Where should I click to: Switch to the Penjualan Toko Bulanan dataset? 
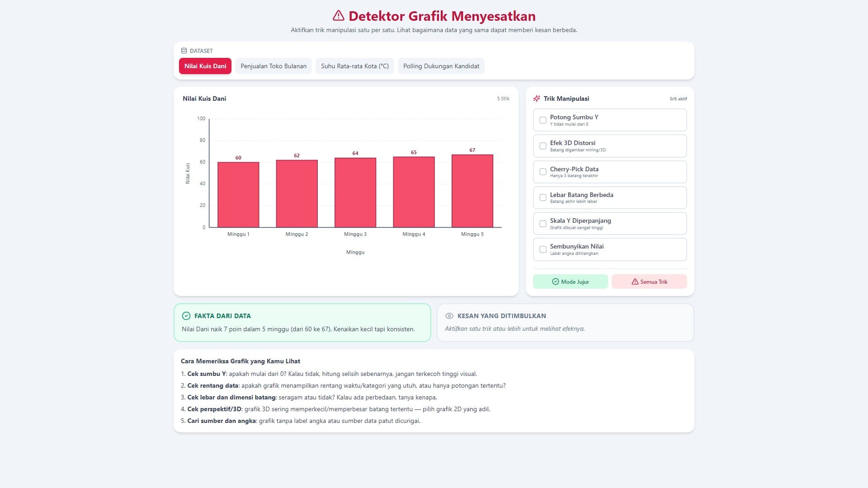(274, 66)
